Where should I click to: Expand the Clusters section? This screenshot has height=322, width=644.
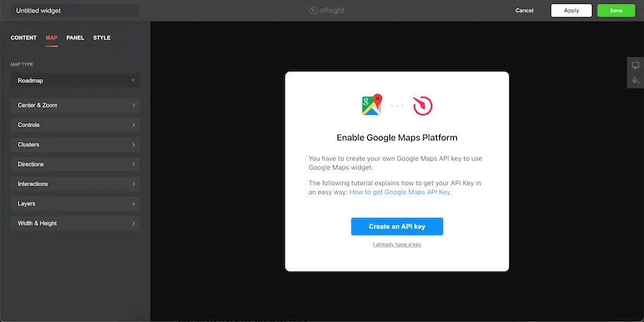75,144
